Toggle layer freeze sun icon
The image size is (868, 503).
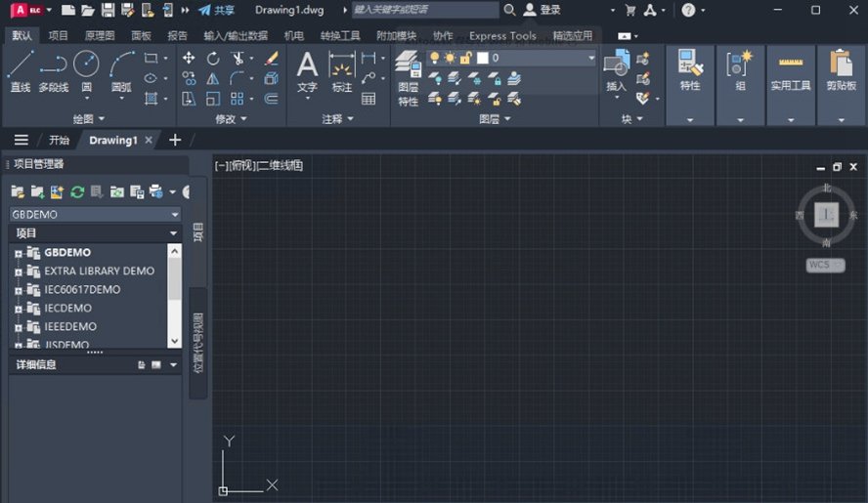point(450,58)
